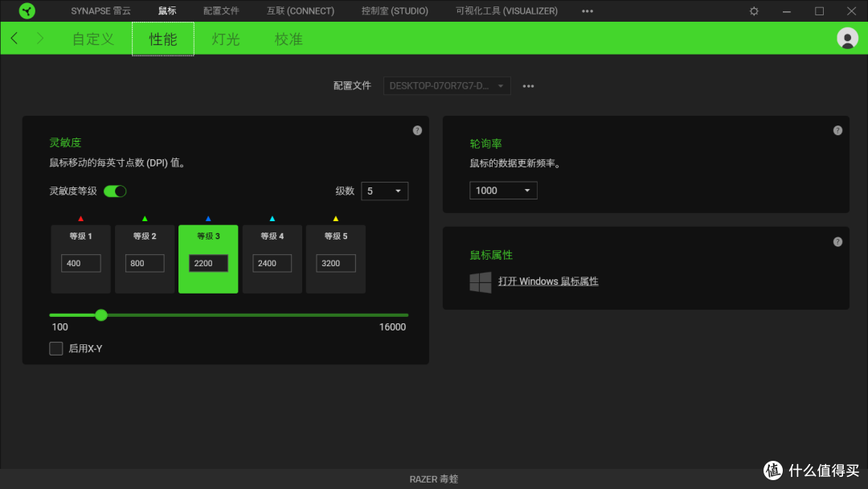Click the 级数 label
Viewport: 868px width, 489px height.
(x=344, y=191)
